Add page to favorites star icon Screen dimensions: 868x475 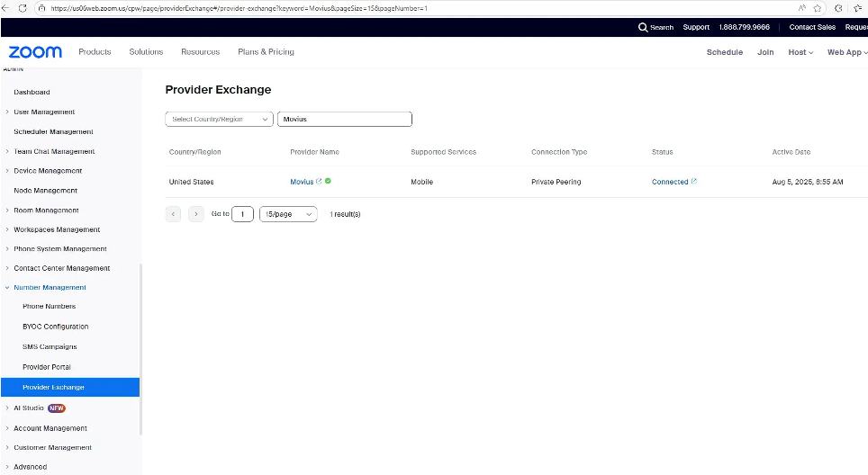pyautogui.click(x=817, y=8)
